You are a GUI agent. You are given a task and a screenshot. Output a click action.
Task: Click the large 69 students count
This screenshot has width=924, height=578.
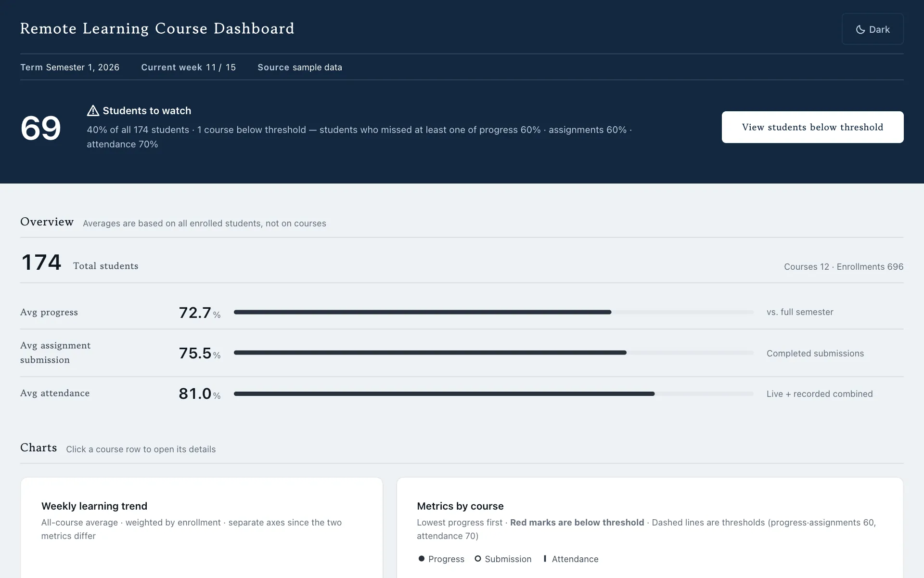[41, 128]
